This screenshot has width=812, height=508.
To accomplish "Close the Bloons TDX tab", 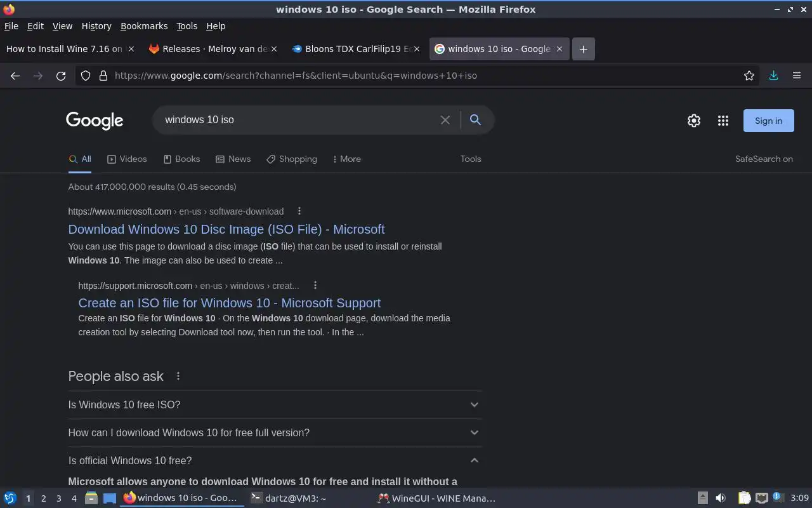I will [417, 49].
